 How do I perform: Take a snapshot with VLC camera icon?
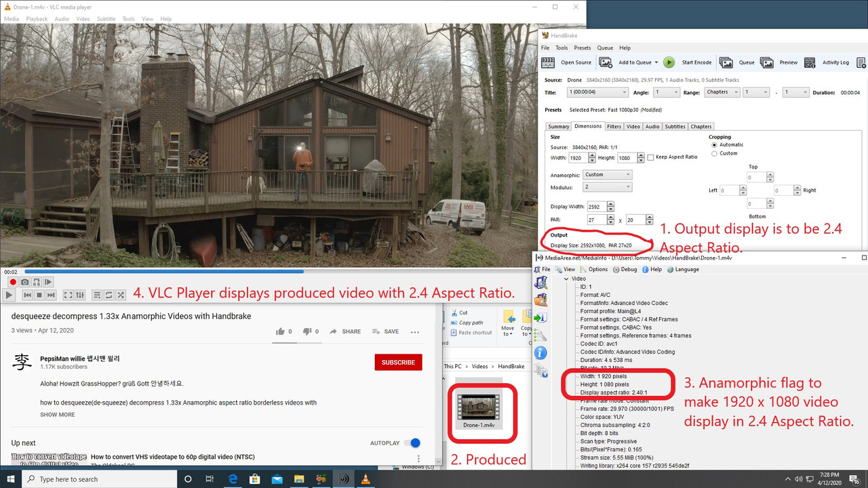tap(24, 282)
